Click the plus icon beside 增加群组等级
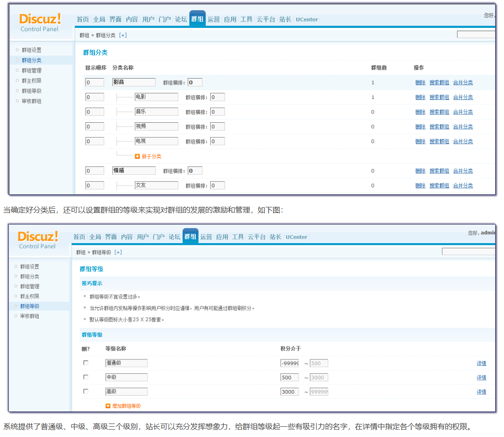 (108, 406)
